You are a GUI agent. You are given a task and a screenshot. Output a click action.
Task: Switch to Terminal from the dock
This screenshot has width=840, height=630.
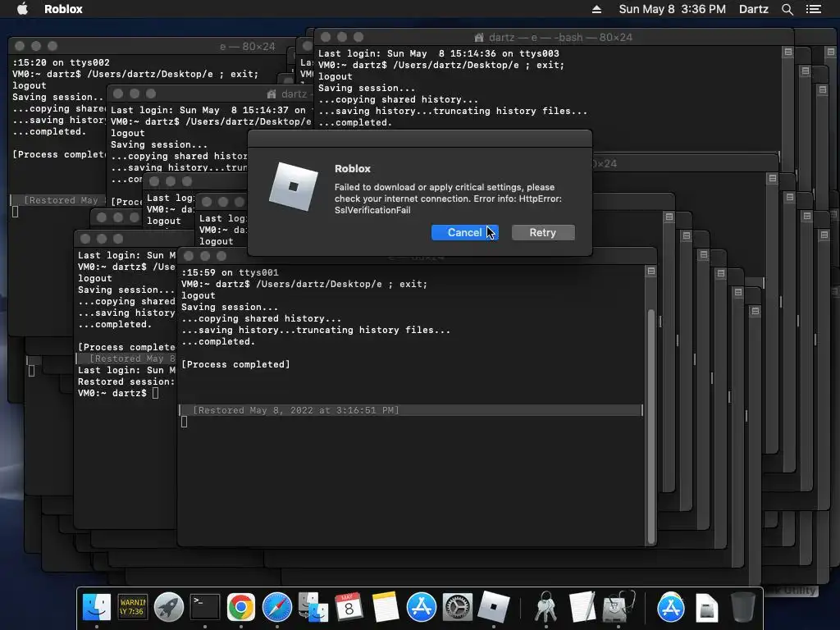click(x=204, y=607)
